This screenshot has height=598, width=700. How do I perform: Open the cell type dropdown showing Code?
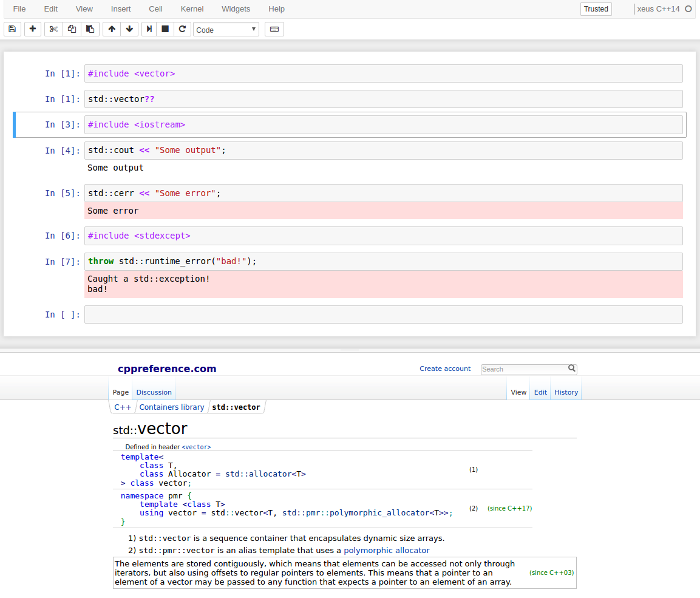(226, 29)
